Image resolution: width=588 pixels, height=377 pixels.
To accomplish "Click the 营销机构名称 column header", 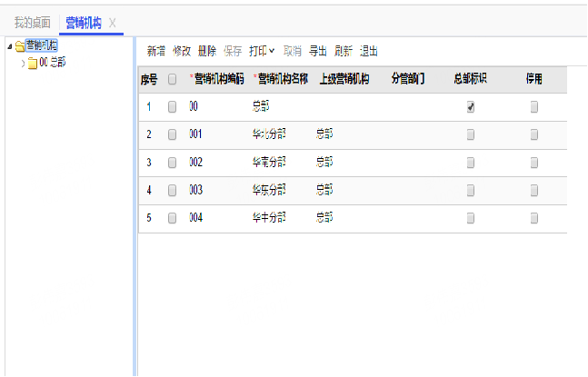I will (283, 80).
